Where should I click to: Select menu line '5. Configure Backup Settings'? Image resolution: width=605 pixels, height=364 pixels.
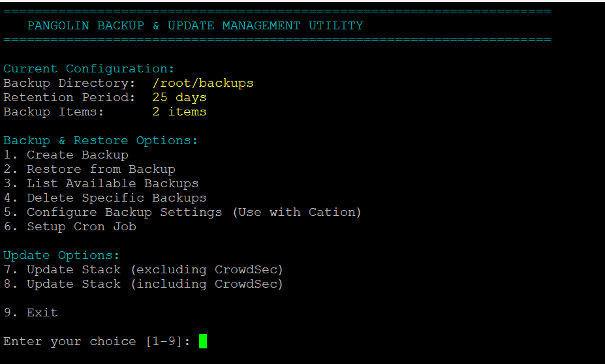click(x=183, y=213)
